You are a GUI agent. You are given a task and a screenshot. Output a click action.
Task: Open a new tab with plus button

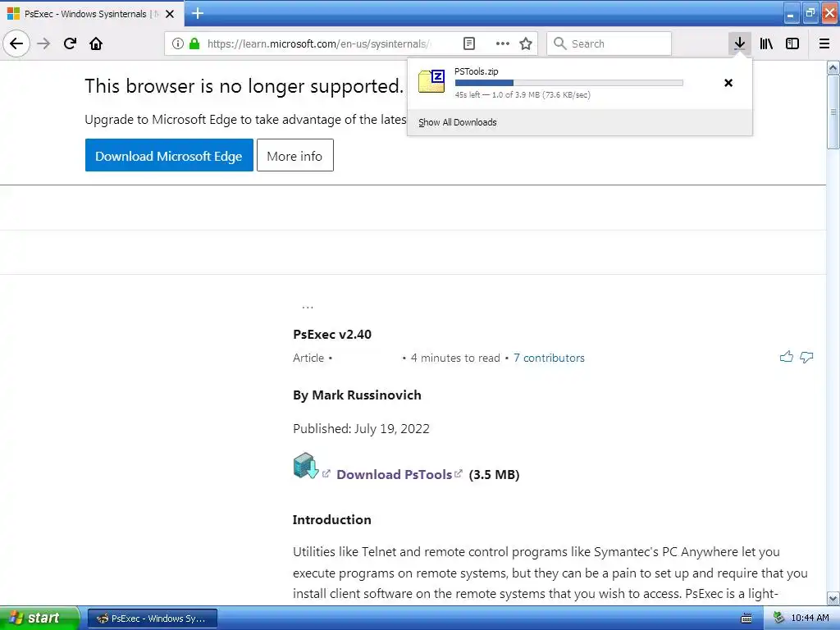pyautogui.click(x=198, y=13)
